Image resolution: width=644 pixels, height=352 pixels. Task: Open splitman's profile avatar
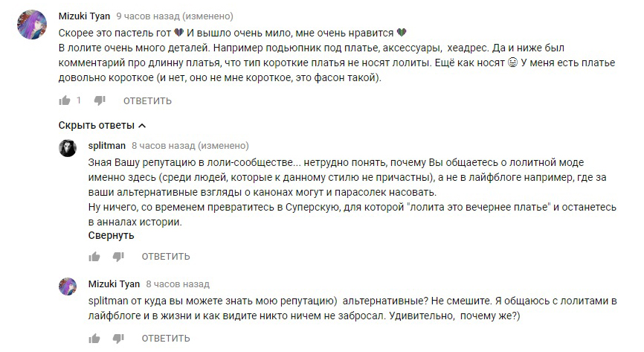[x=68, y=148]
